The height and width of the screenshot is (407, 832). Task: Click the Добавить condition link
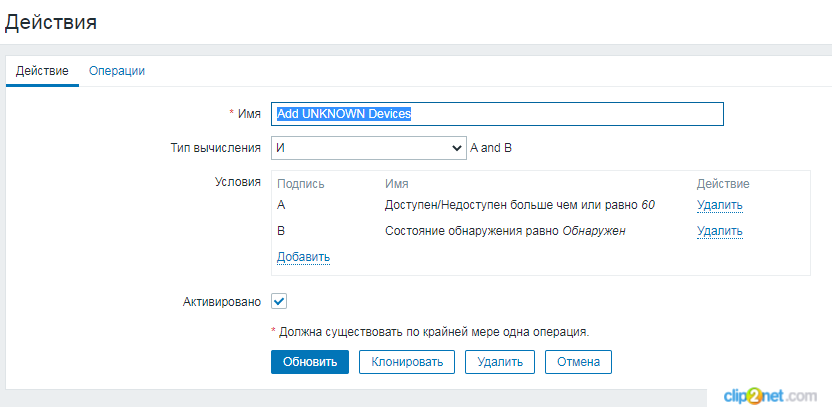(303, 257)
